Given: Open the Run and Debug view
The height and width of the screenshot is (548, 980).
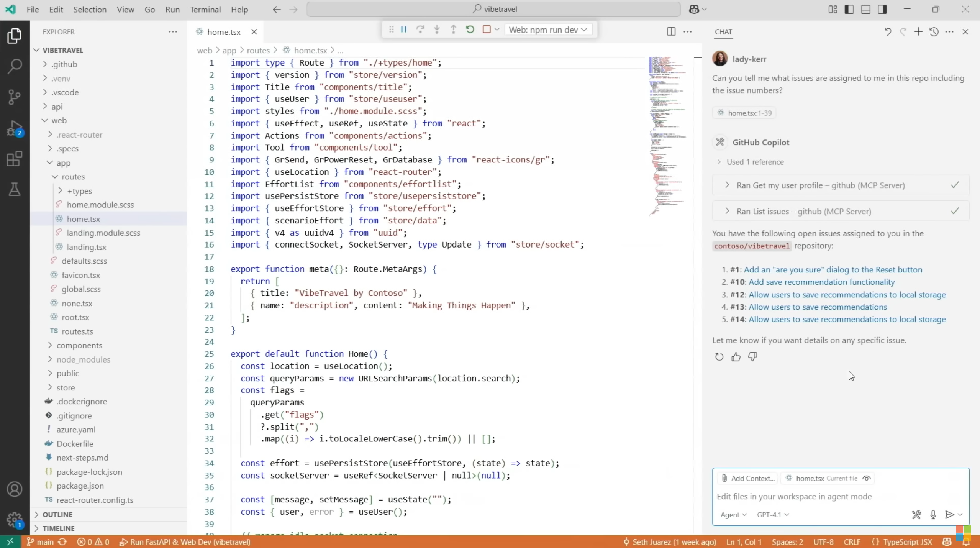Looking at the screenshot, I should [15, 128].
